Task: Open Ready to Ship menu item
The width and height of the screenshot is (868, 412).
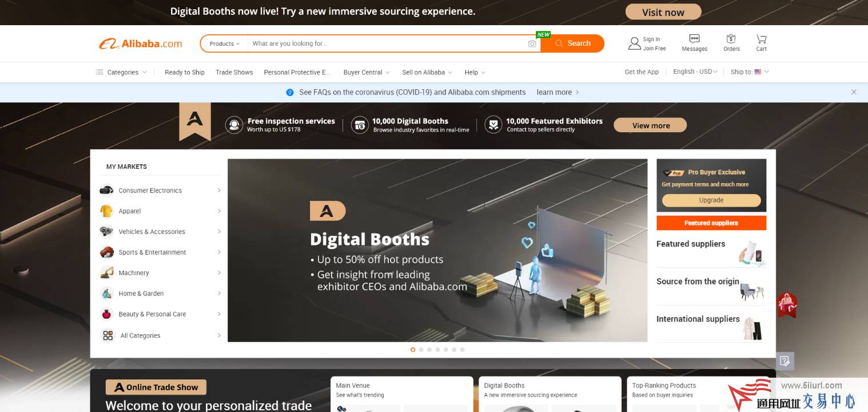Action: [x=185, y=72]
